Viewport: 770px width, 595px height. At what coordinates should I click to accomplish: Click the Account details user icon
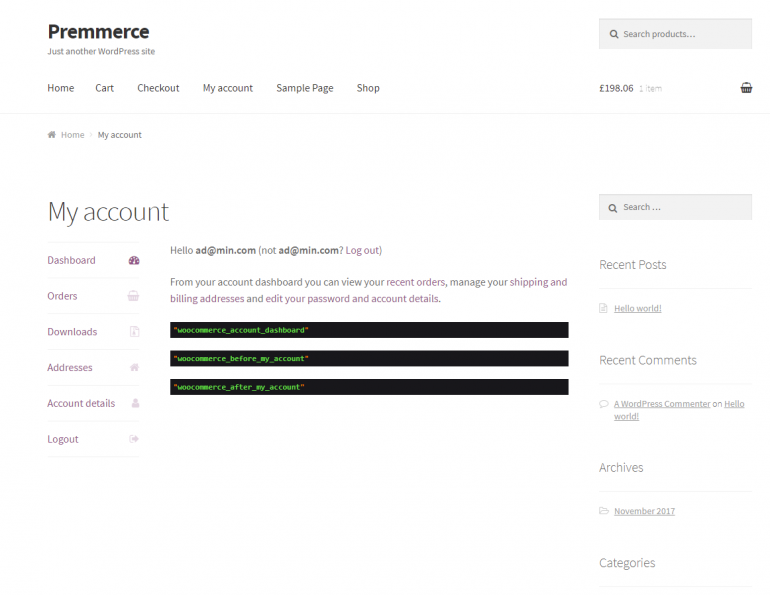point(134,404)
